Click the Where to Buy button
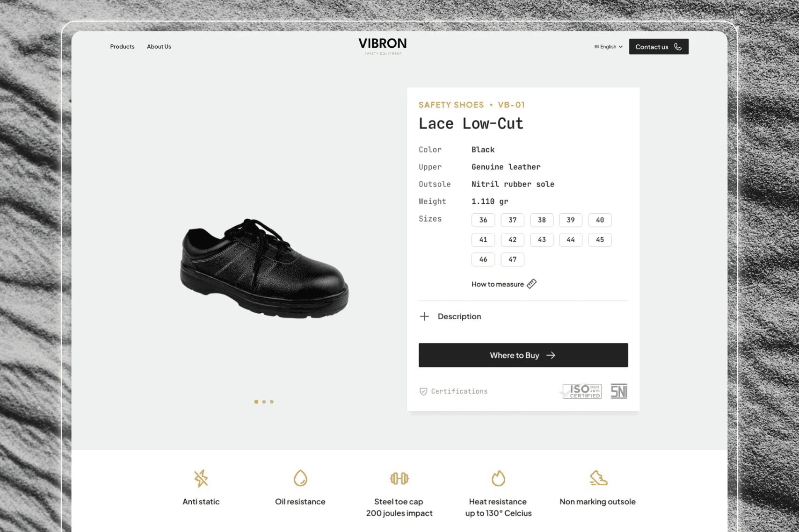The width and height of the screenshot is (799, 532). pos(523,355)
